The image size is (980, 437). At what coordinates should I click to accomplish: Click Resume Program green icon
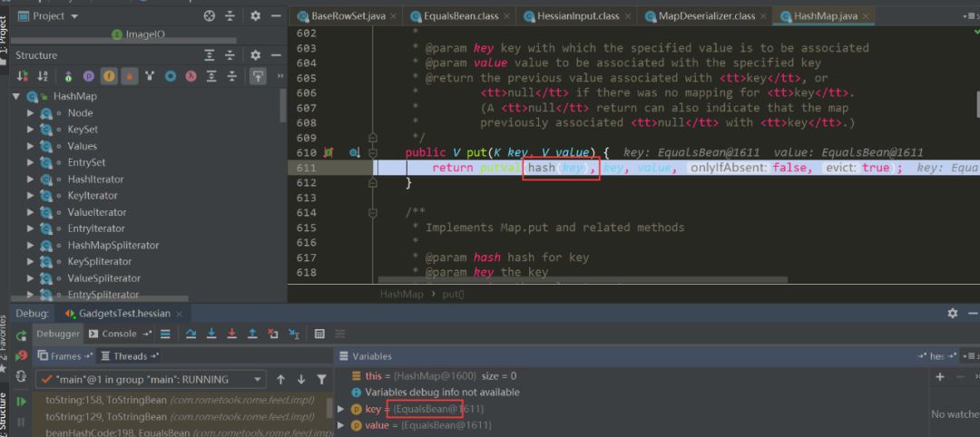[x=21, y=402]
